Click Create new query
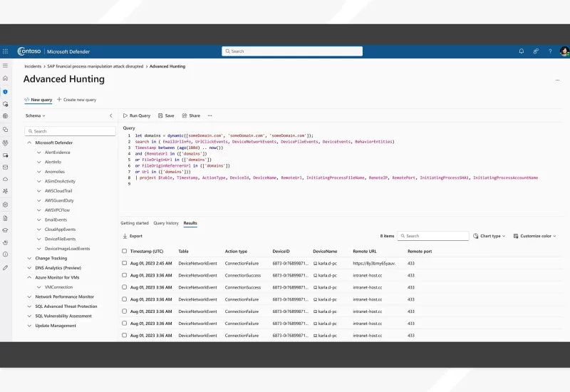This screenshot has width=570, height=392. coord(77,100)
